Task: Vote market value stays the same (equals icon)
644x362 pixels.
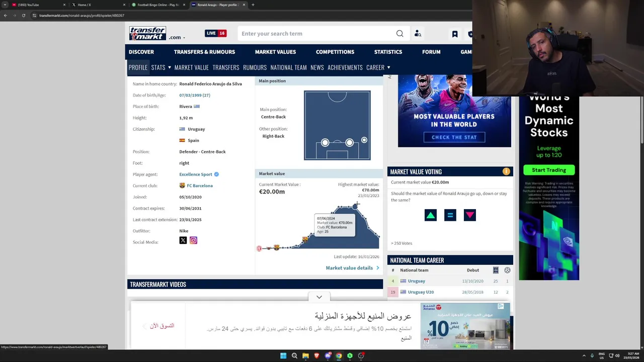Action: click(450, 215)
